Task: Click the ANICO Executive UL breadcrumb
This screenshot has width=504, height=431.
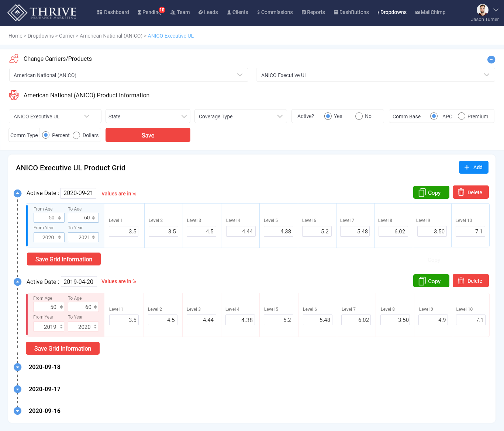Action: [x=171, y=36]
